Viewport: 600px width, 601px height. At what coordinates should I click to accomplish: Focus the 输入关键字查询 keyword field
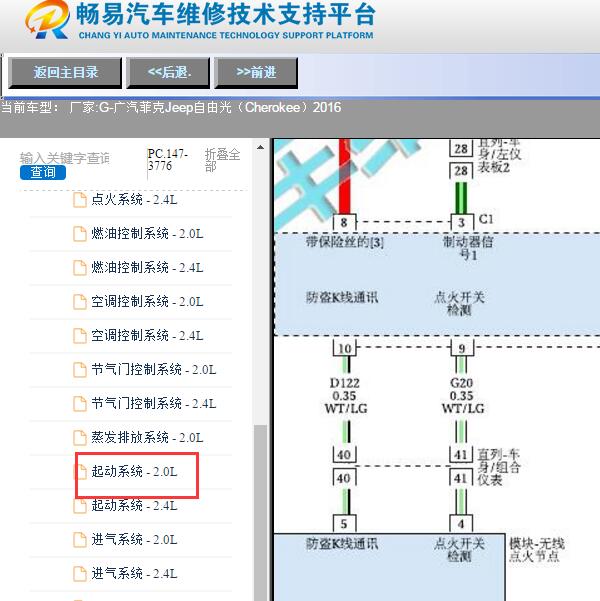click(65, 158)
